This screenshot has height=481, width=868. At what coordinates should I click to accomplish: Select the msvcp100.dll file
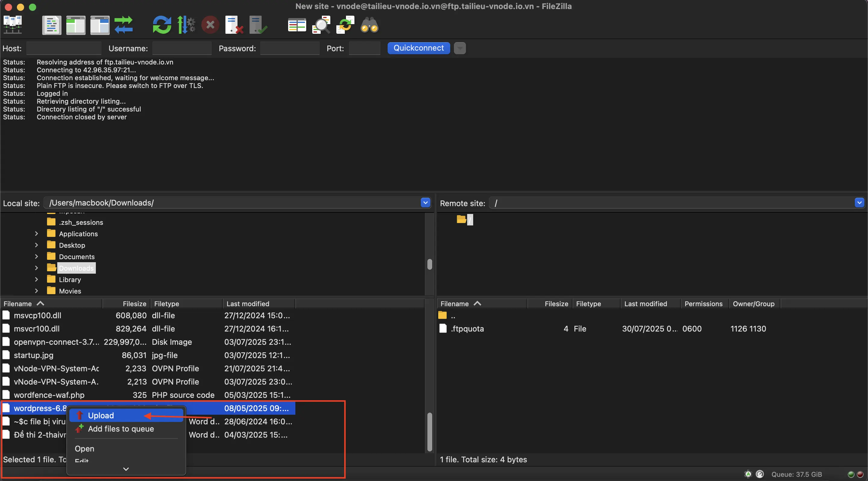click(x=148, y=315)
